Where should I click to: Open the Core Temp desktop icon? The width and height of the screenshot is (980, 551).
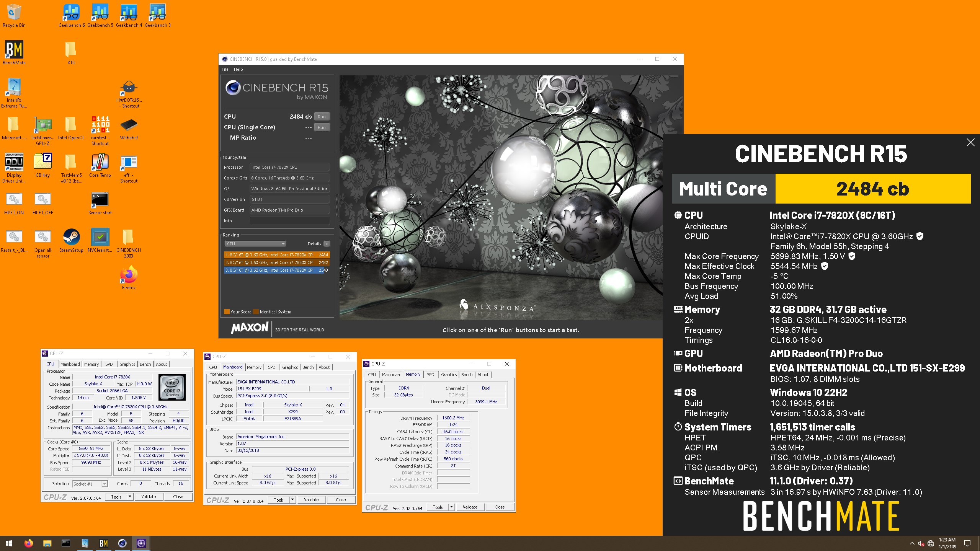[x=100, y=165]
